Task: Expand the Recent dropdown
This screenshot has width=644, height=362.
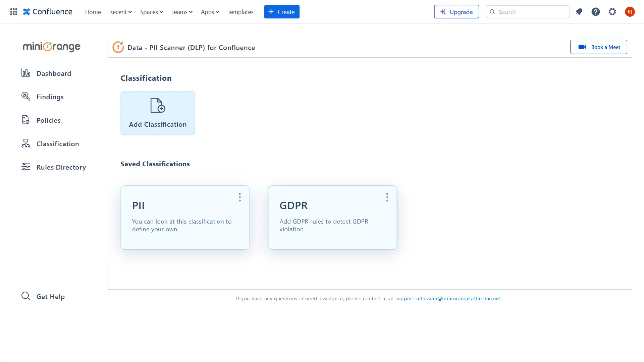Action: point(120,12)
